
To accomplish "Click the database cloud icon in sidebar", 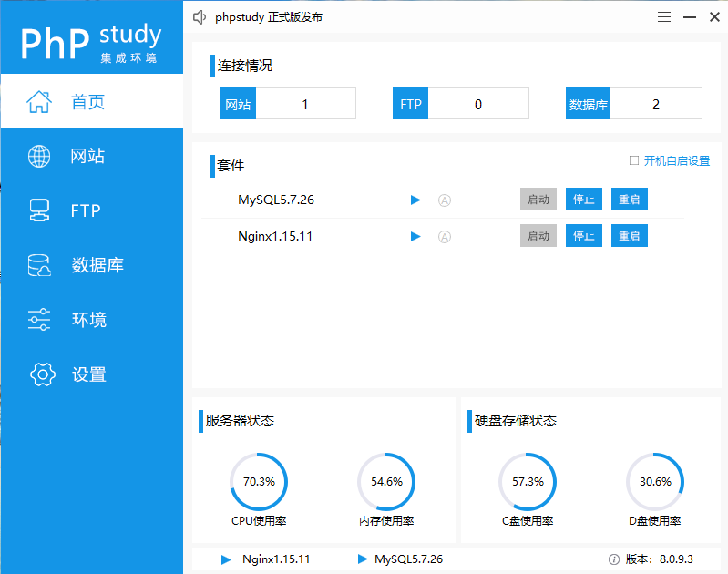I will [x=39, y=265].
